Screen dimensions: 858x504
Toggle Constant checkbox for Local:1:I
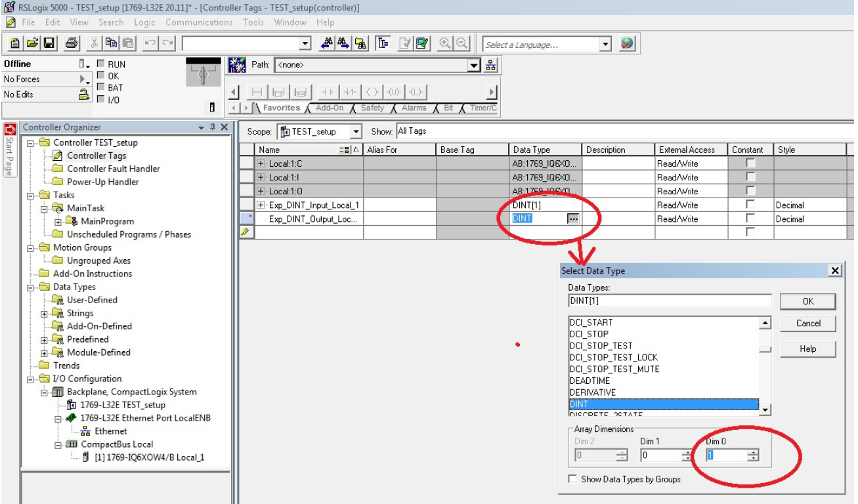click(x=750, y=177)
